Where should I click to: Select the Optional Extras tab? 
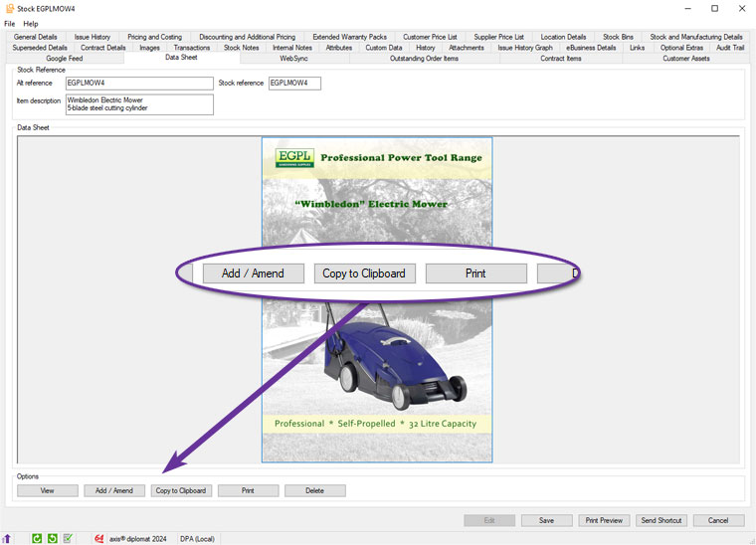tap(681, 48)
